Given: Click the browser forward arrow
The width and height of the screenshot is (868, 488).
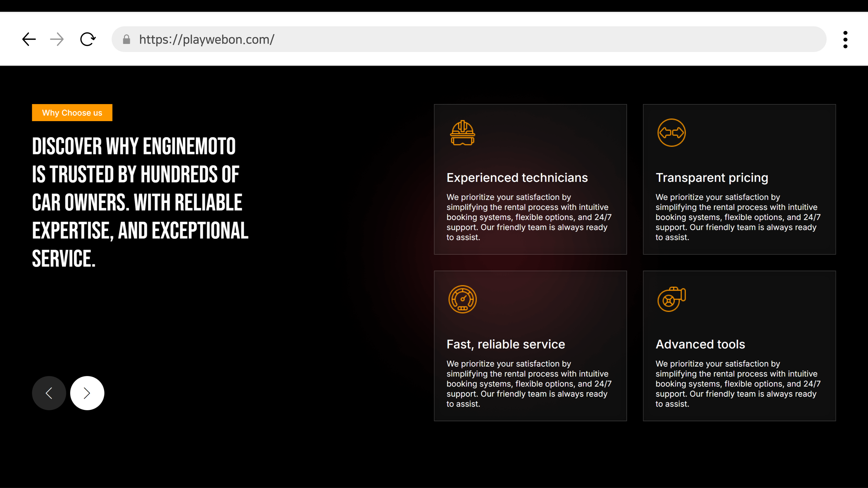Looking at the screenshot, I should [x=57, y=39].
